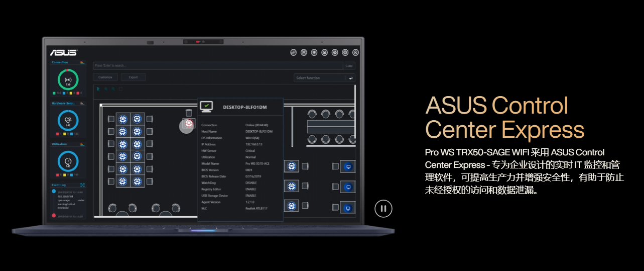Select the bottom-right monitor device on map
This screenshot has width=644, height=271.
point(347,207)
